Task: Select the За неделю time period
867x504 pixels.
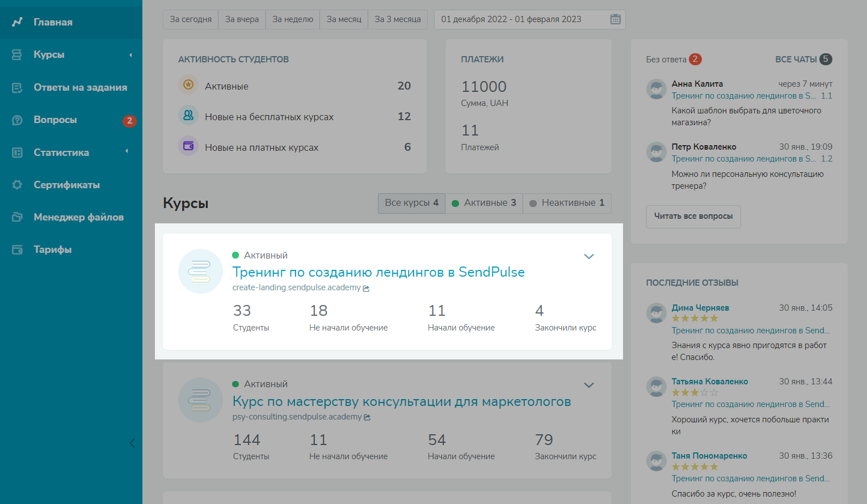Action: click(292, 19)
